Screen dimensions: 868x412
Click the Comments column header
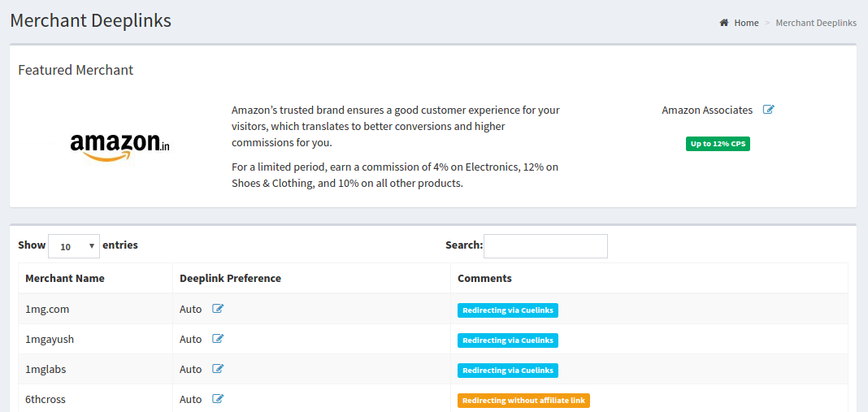[484, 279]
